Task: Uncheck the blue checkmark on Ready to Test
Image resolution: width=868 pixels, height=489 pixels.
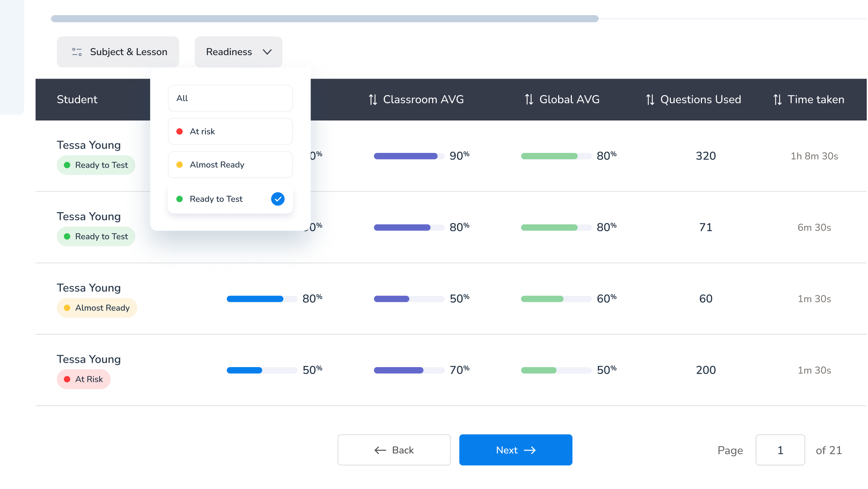Action: (x=278, y=199)
